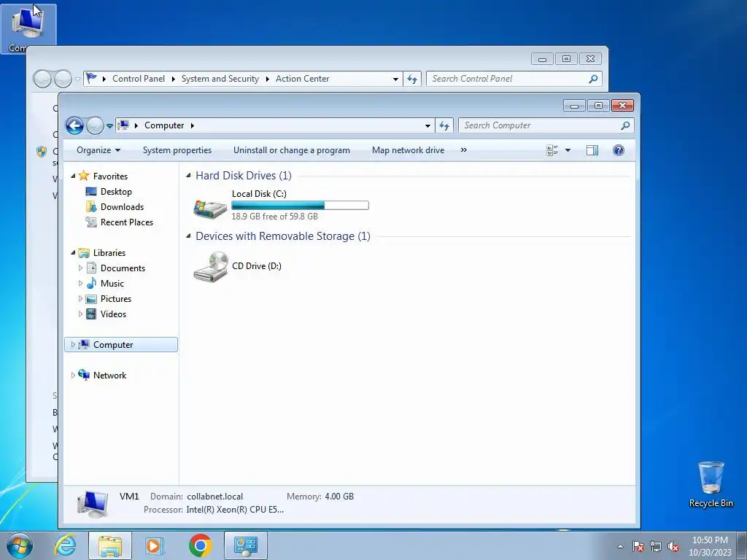The height and width of the screenshot is (560, 747).
Task: Select Computer in navigation pane
Action: (113, 344)
